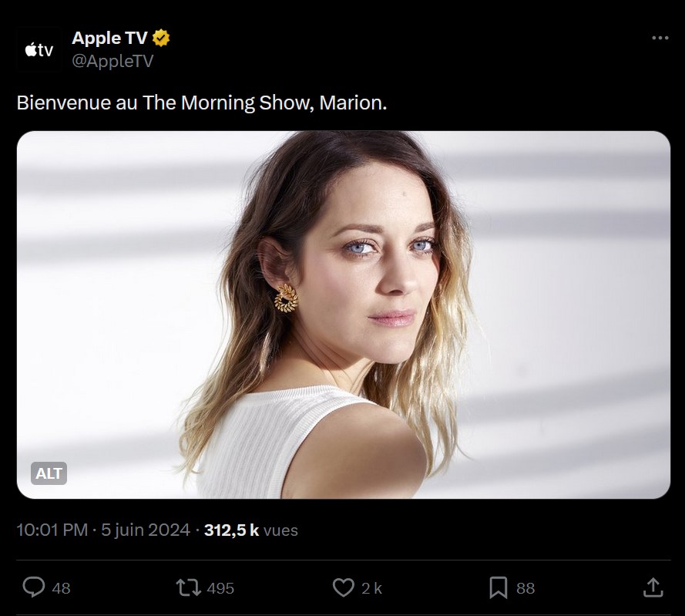Image resolution: width=685 pixels, height=616 pixels.
Task: Click the Apple TV profile avatar
Action: coord(39,51)
